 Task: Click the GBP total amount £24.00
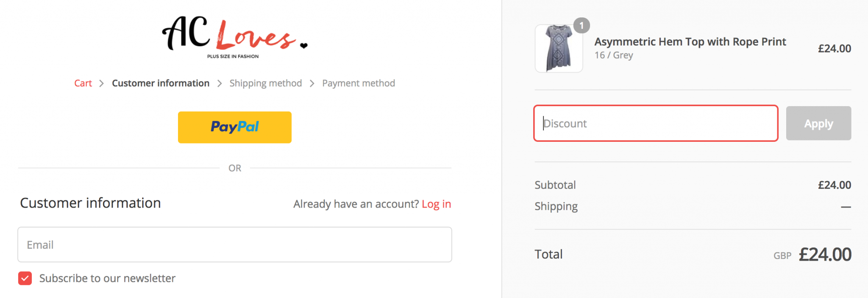(x=825, y=255)
